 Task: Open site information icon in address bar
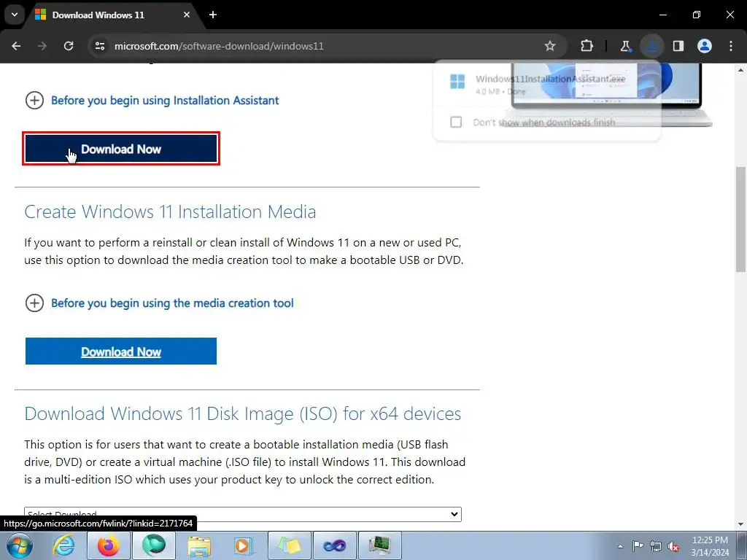click(100, 46)
